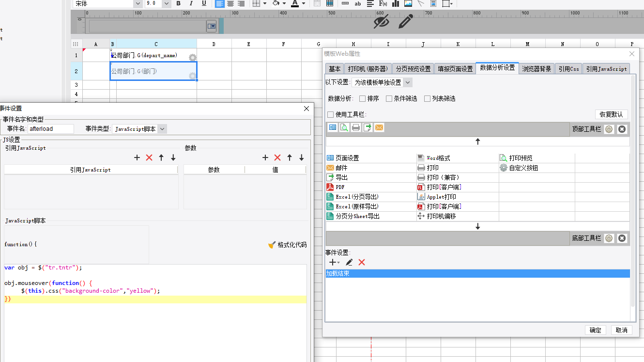
Task: Clear the 顶部工具栏 with its X icon
Action: [622, 129]
